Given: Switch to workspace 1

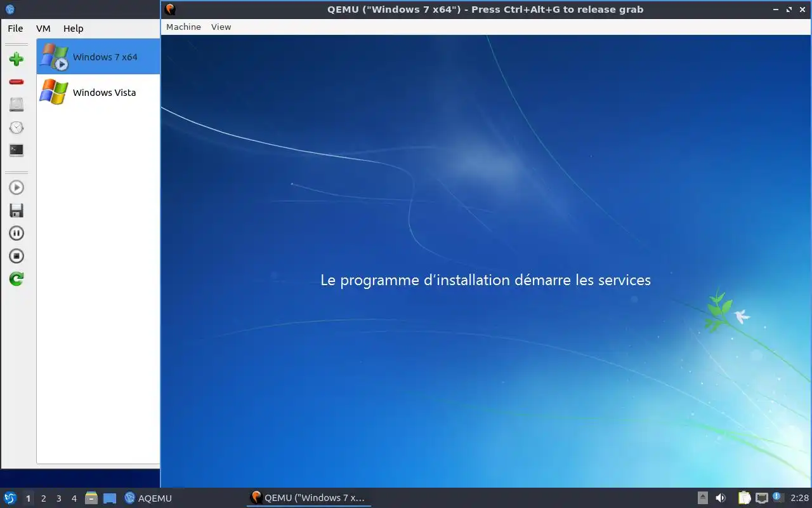Looking at the screenshot, I should [x=28, y=498].
